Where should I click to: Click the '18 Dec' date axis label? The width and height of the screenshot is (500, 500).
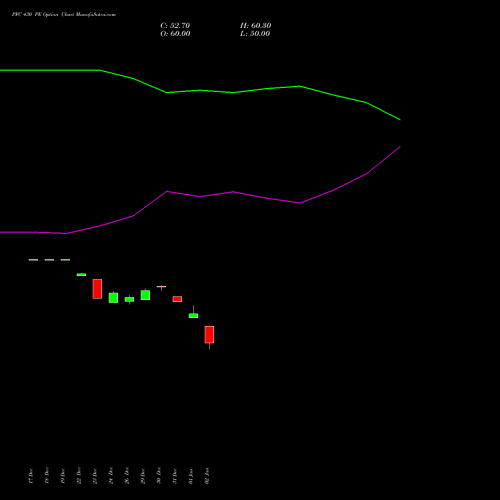[47, 476]
